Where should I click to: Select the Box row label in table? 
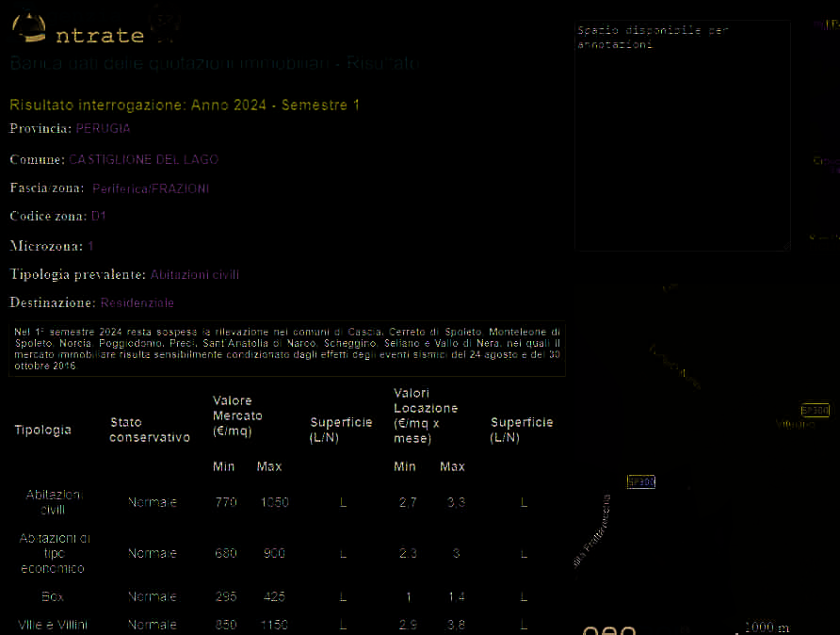click(x=53, y=596)
